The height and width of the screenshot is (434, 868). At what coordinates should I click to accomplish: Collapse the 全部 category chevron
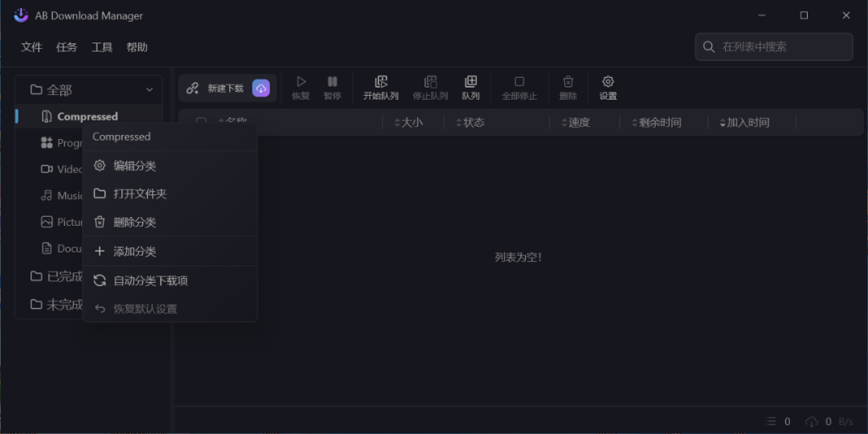pos(149,90)
